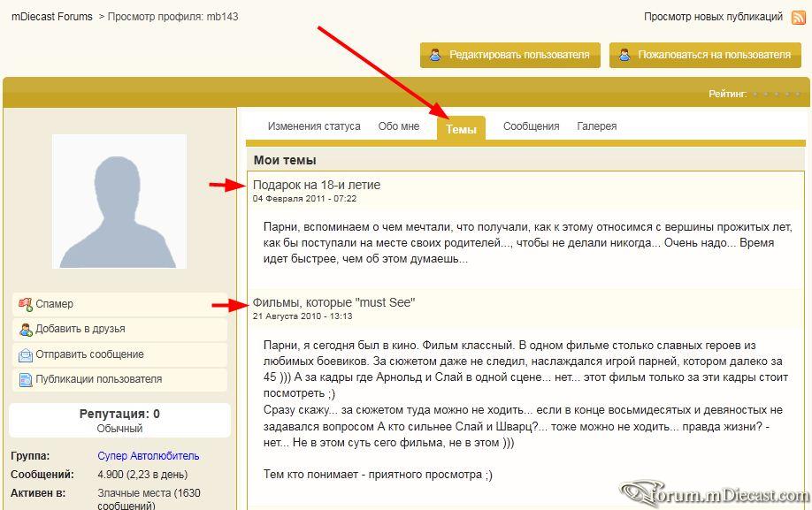Click Добавить в друзья
This screenshot has width=812, height=510.
[x=119, y=329]
